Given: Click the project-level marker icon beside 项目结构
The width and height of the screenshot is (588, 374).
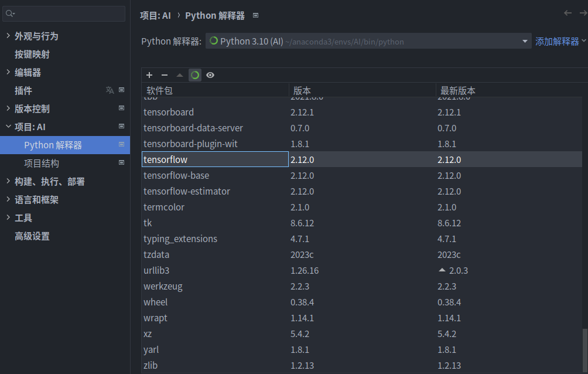Looking at the screenshot, I should [x=121, y=162].
